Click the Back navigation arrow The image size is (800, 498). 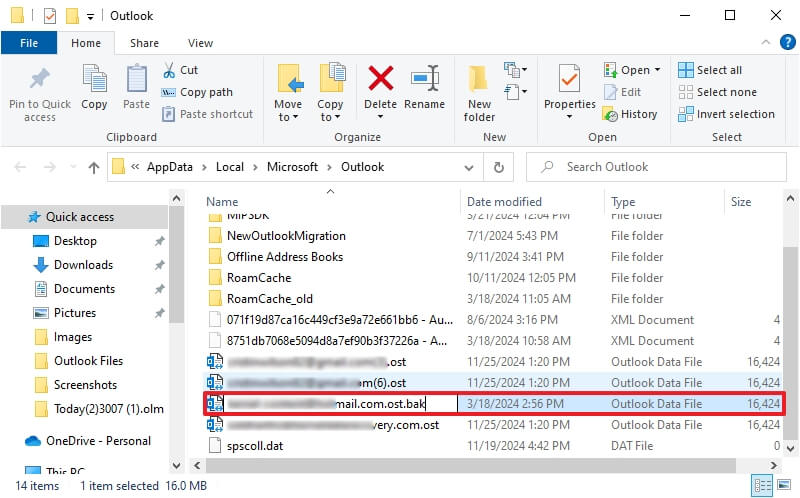coord(20,167)
